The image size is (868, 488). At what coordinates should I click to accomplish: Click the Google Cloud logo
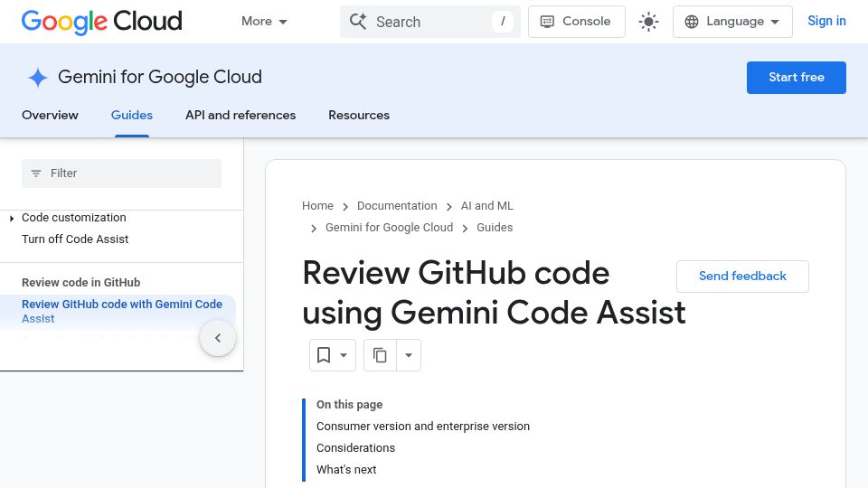coord(102,22)
